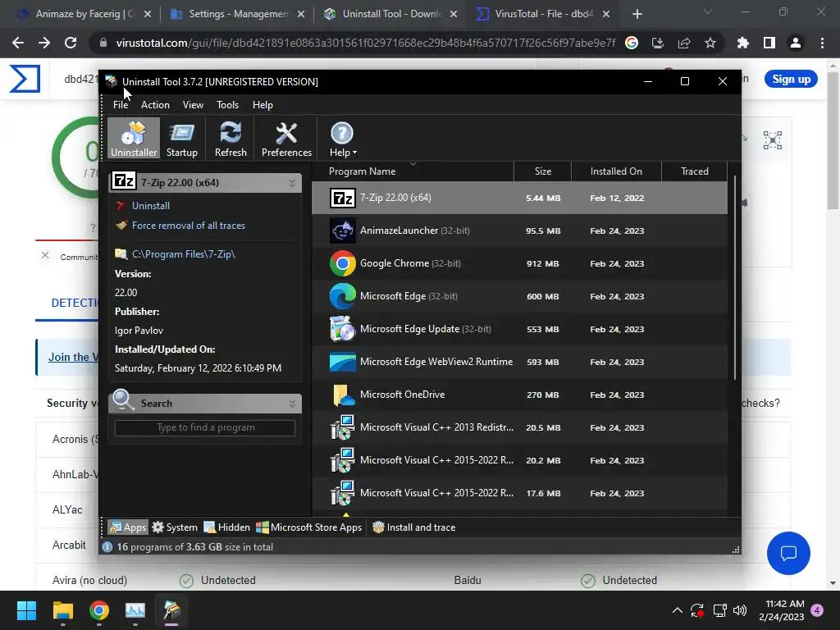This screenshot has height=630, width=840.
Task: Click the 95.5 MB size of AnimazeLauncher
Action: [x=543, y=231]
